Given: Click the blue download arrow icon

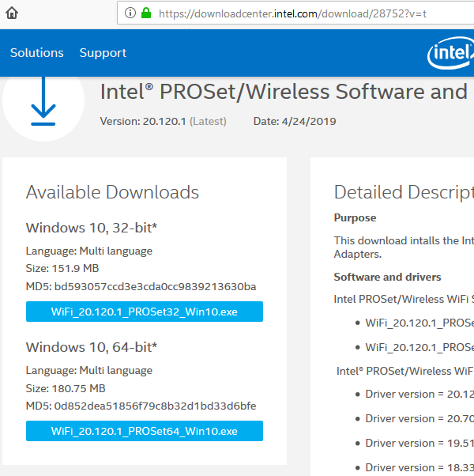Looking at the screenshot, I should 43,102.
